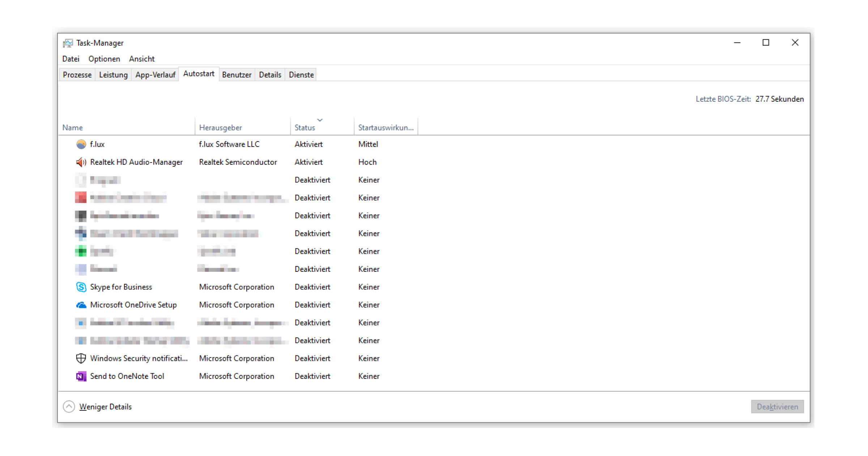Click the f.lux app icon
The width and height of the screenshot is (868, 456).
[81, 144]
